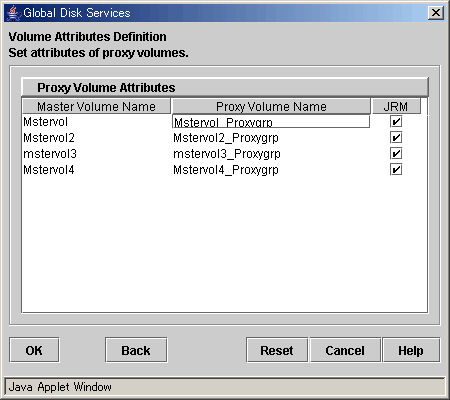Toggle JRM checkbox for Mstervol4
This screenshot has width=450, height=400.
[x=396, y=170]
